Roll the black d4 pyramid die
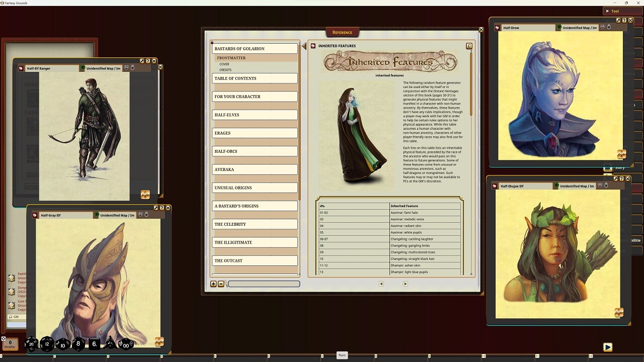 109,344
